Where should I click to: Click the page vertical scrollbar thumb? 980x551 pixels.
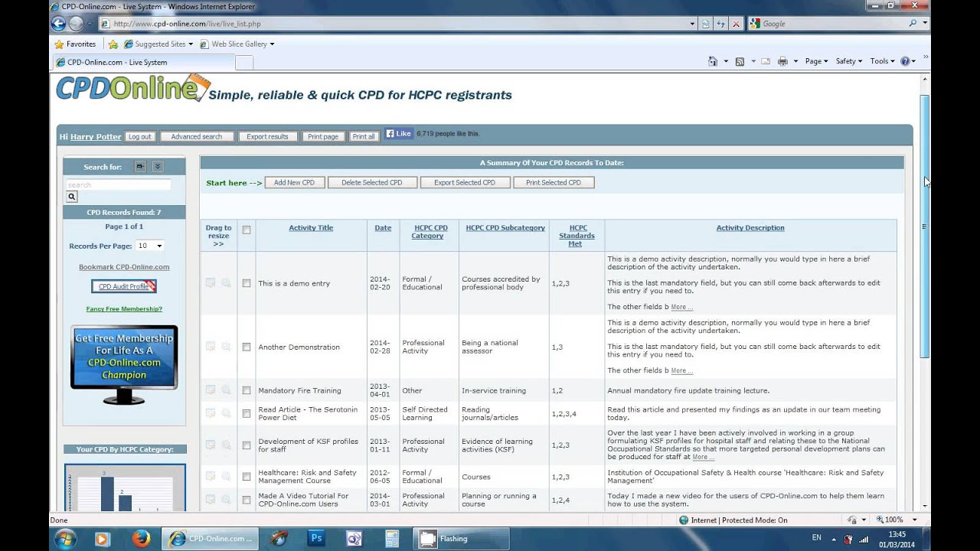925,226
